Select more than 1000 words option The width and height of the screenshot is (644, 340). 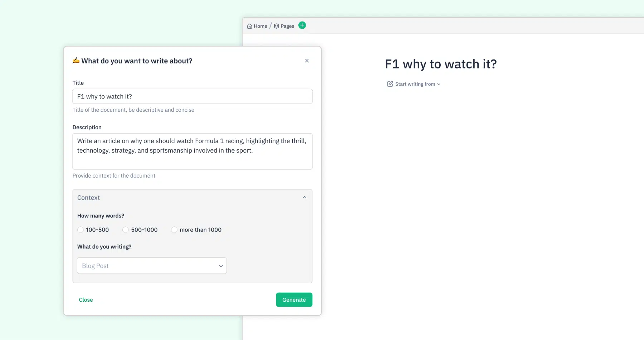[x=174, y=230]
